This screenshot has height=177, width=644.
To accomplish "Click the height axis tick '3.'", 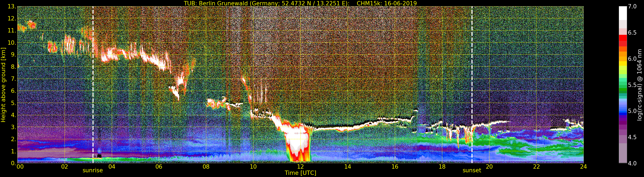I will (14, 127).
